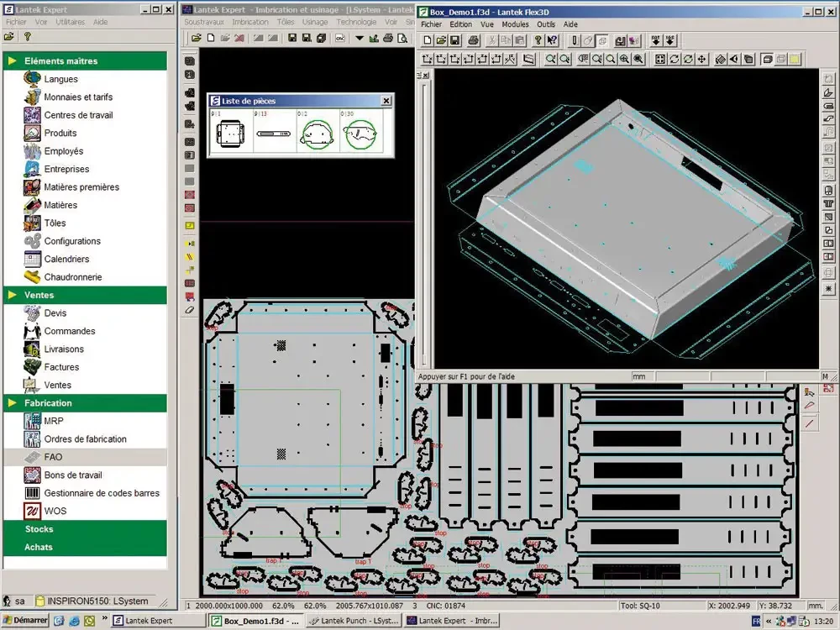Click the new document icon in Imbrication toolbar
This screenshot has width=840, height=630.
(x=211, y=38)
